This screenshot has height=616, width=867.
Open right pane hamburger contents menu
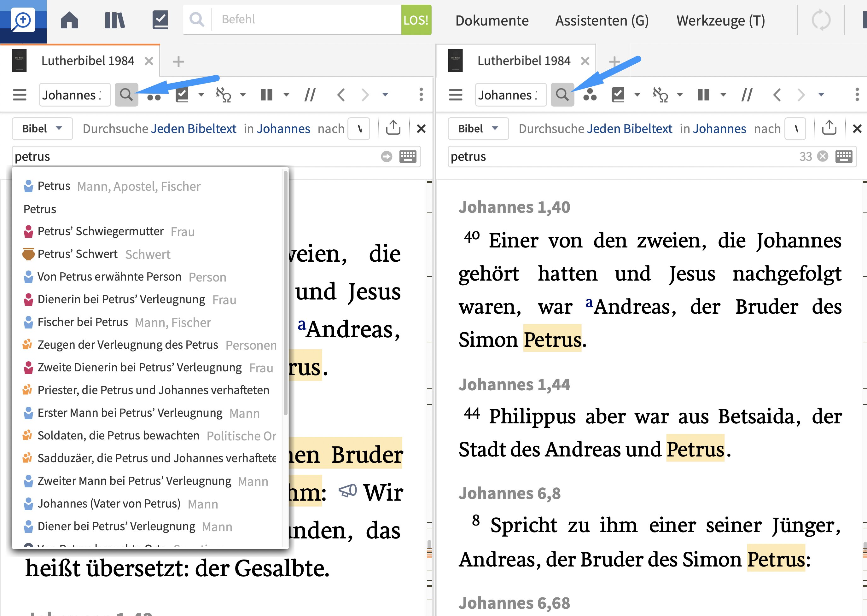point(456,95)
